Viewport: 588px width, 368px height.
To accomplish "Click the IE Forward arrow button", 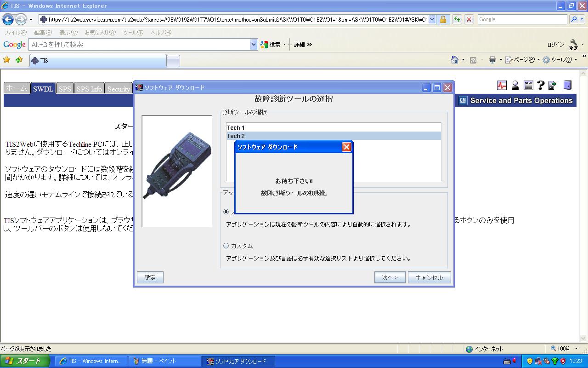I will (x=21, y=19).
